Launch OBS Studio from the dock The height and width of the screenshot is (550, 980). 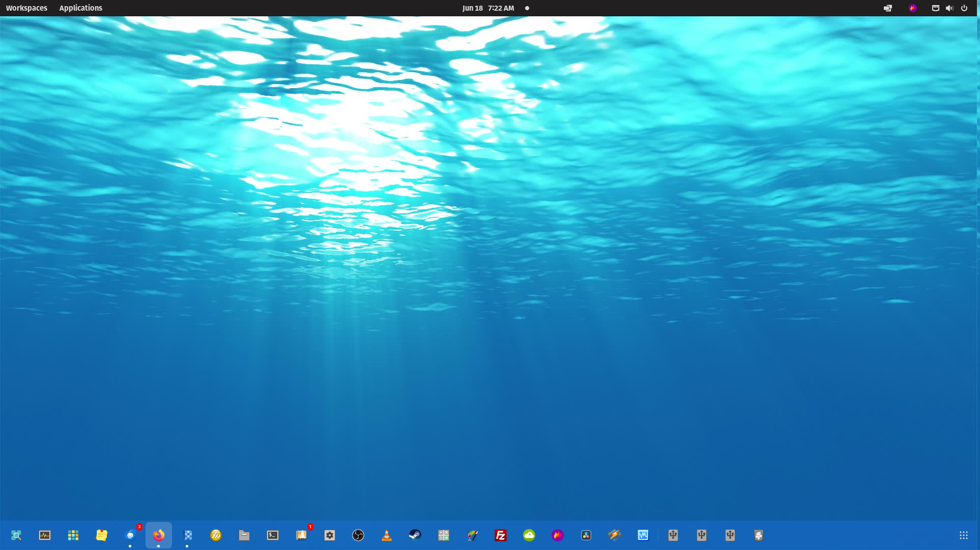point(358,535)
